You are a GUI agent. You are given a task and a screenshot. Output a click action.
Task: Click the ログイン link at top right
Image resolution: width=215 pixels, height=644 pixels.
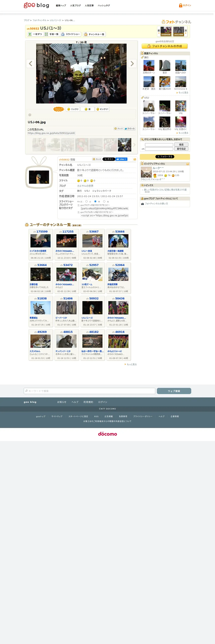187,5
